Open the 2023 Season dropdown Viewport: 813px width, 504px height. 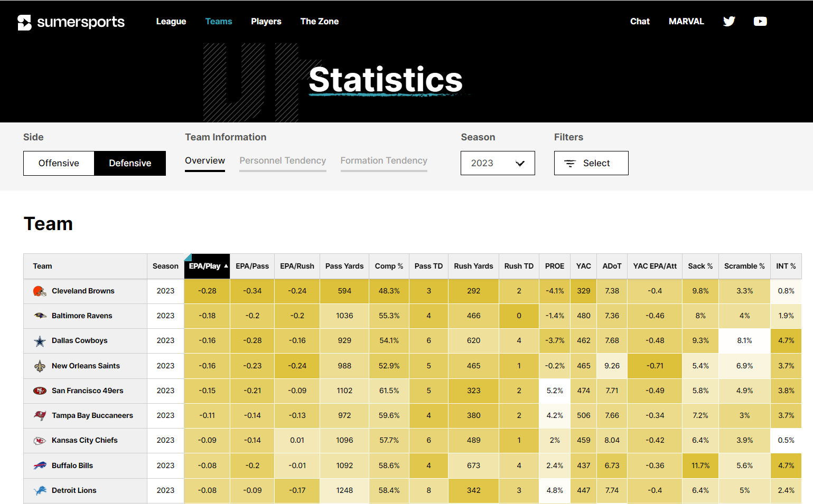498,163
